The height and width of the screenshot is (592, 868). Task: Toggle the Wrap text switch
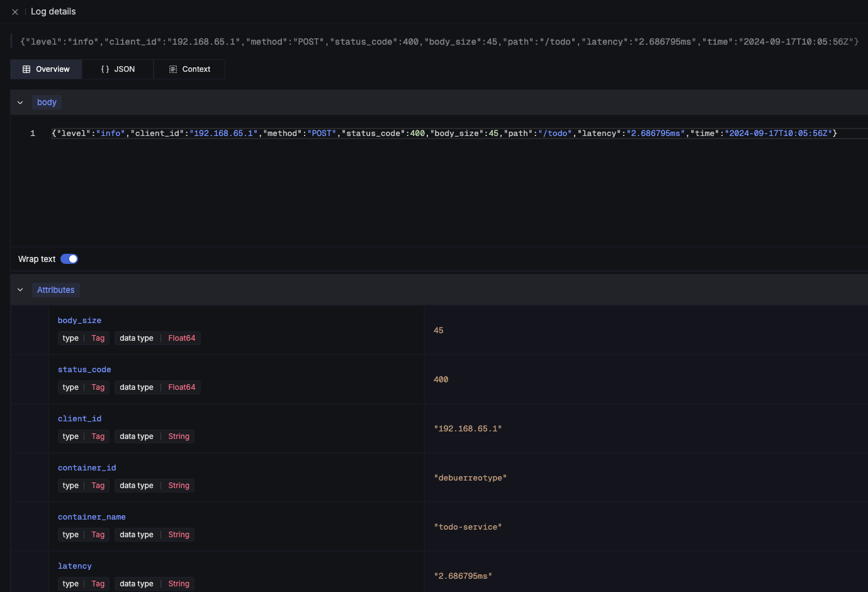(x=69, y=259)
